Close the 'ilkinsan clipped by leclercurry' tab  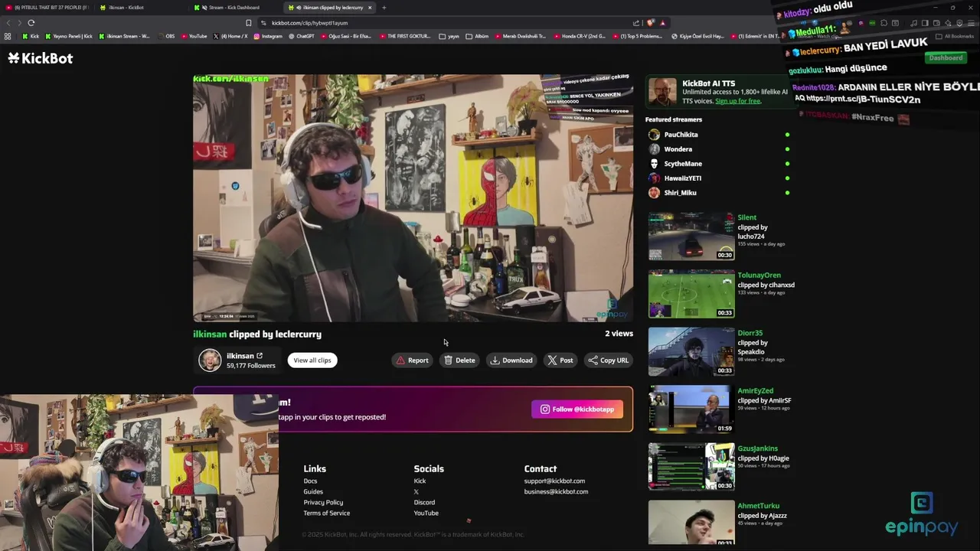tap(370, 8)
